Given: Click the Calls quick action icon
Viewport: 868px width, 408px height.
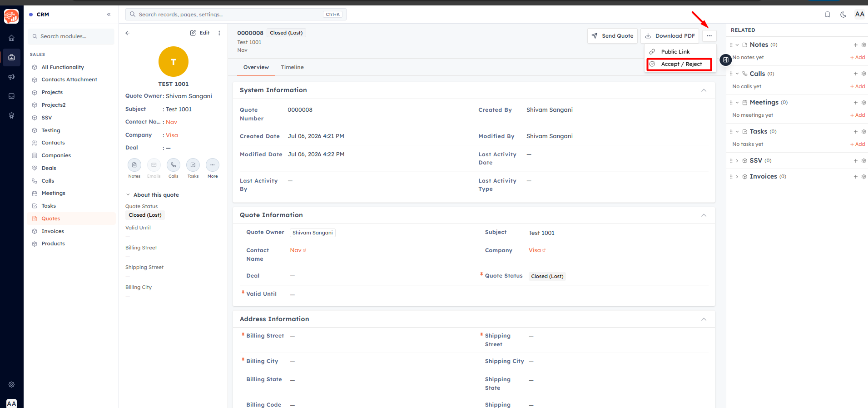Looking at the screenshot, I should coord(174,165).
